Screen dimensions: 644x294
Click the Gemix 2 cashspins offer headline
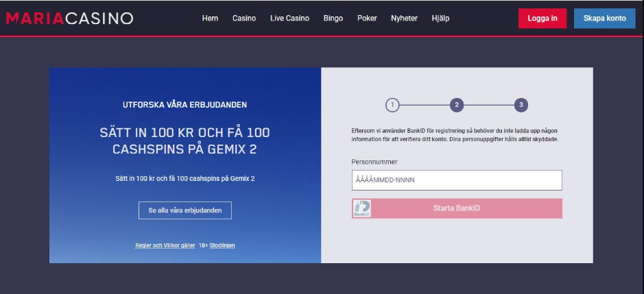coord(185,140)
